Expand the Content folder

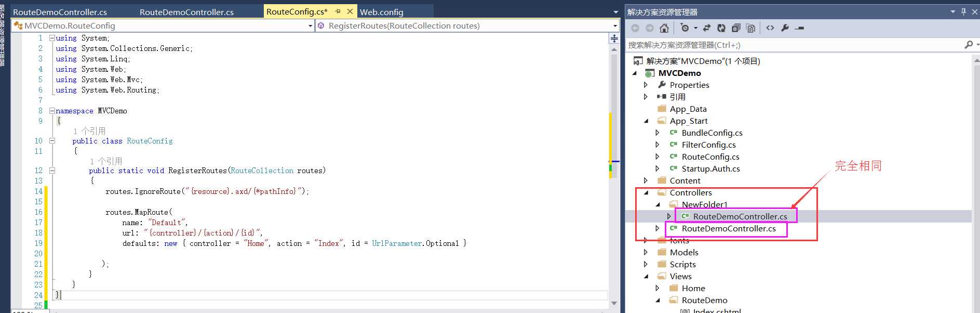[x=646, y=180]
